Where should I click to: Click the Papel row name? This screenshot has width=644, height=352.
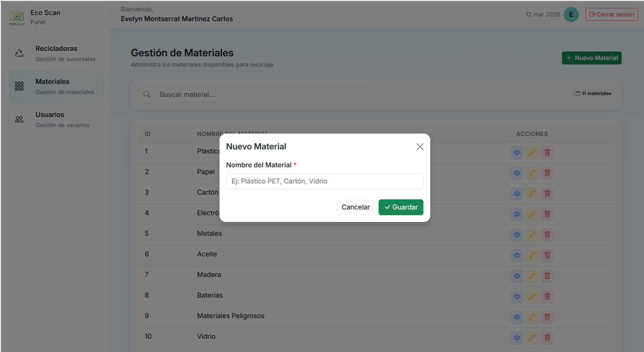point(206,172)
